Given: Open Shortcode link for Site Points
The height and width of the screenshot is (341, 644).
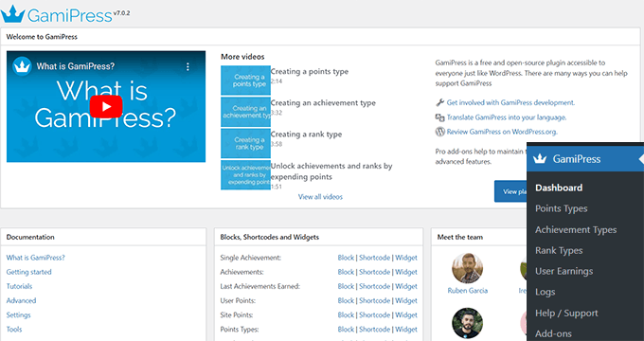Looking at the screenshot, I should click(x=375, y=315).
